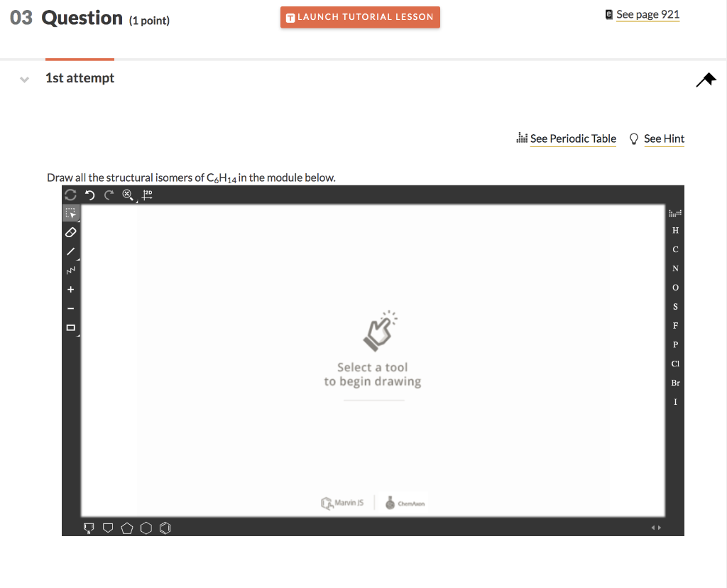Click the redo arrow in the sketcher
The height and width of the screenshot is (588, 727).
pos(108,194)
